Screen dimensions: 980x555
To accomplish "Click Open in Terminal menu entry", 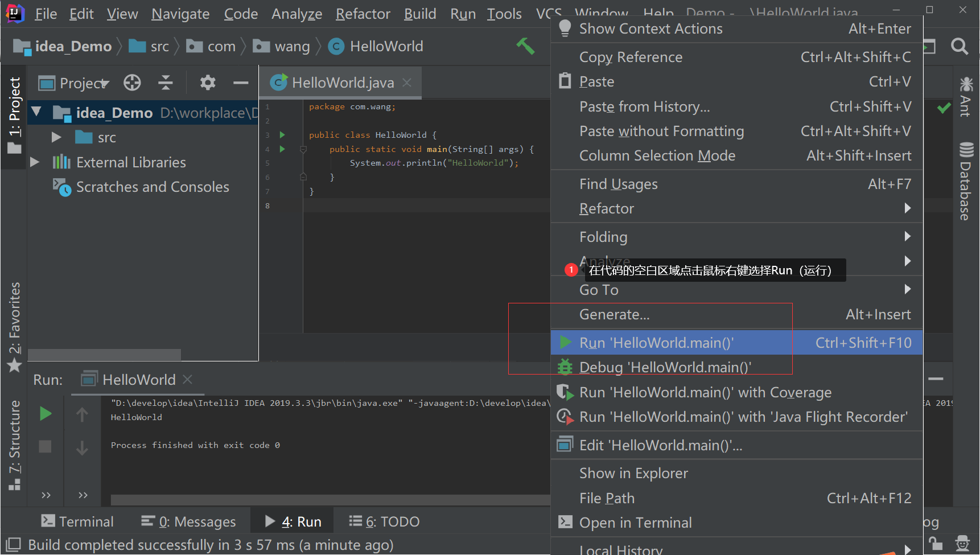I will tap(635, 522).
